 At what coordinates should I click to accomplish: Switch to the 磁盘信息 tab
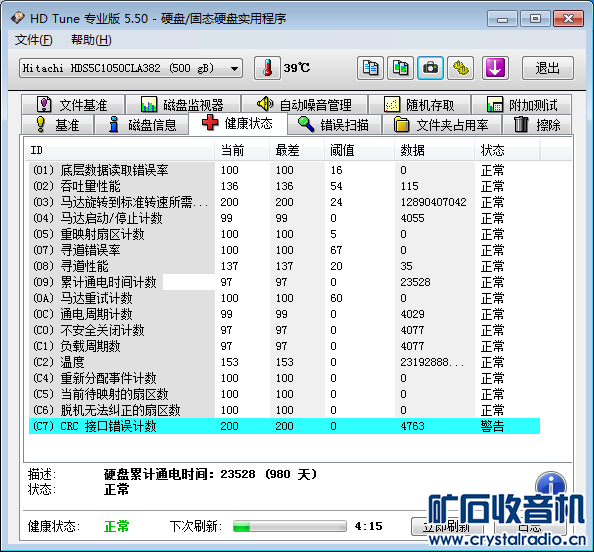tap(141, 125)
